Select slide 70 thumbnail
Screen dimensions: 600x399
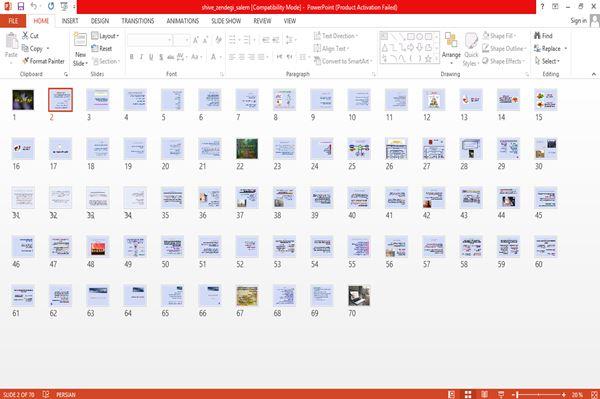coord(359,296)
